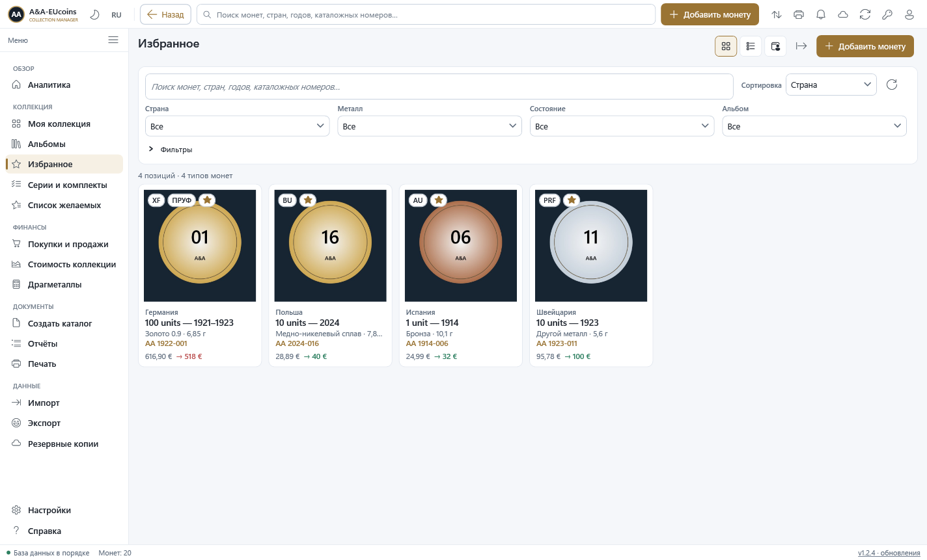
Task: Click the top search field
Action: click(x=426, y=14)
